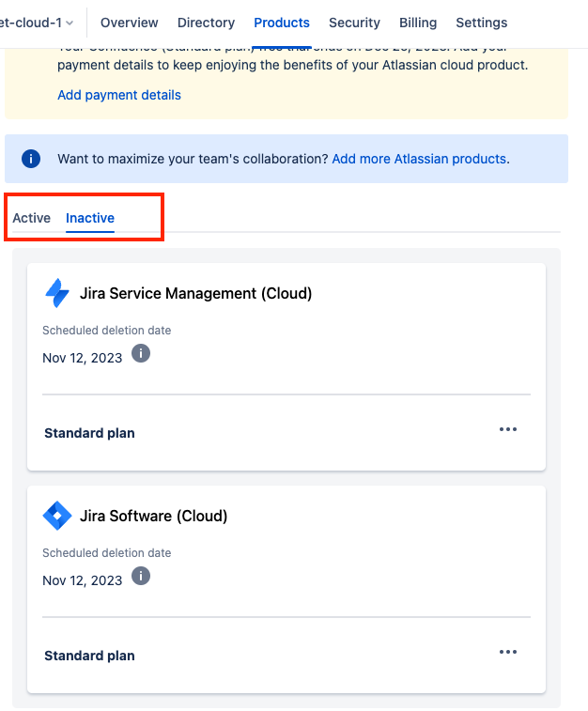588x711 pixels.
Task: Open the et-cloud-1 organization dropdown
Action: [37, 23]
